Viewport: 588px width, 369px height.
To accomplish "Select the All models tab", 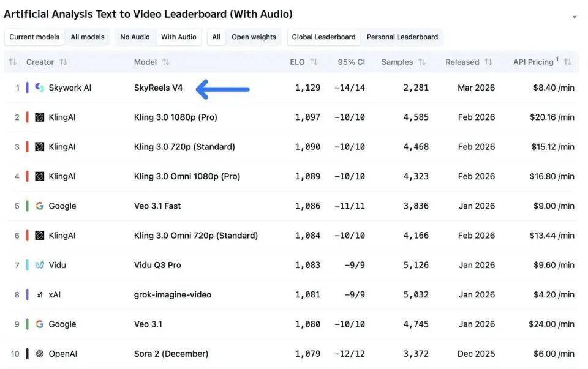I will tap(88, 37).
